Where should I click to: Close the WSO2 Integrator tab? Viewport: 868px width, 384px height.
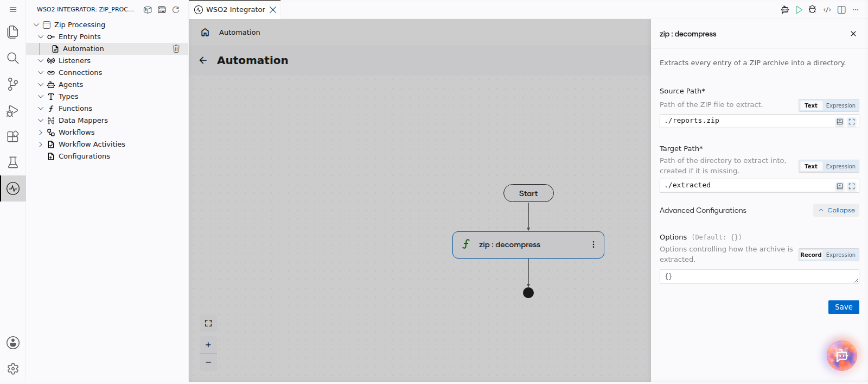(x=273, y=10)
